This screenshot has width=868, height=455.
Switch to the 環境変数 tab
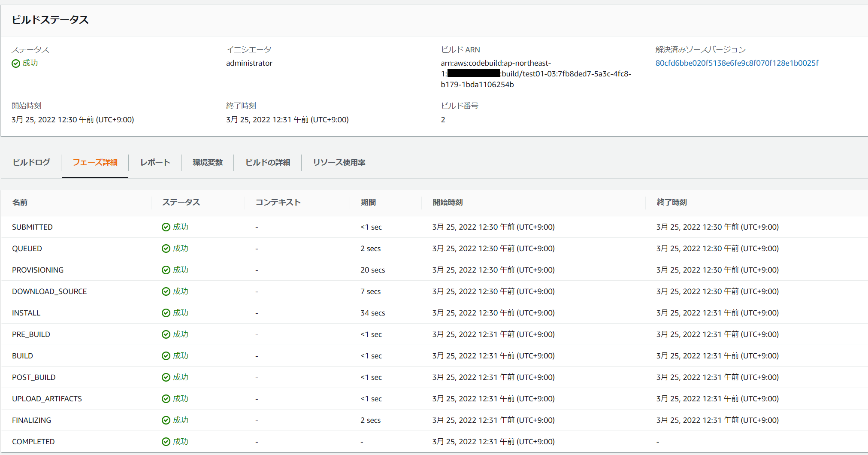point(208,162)
